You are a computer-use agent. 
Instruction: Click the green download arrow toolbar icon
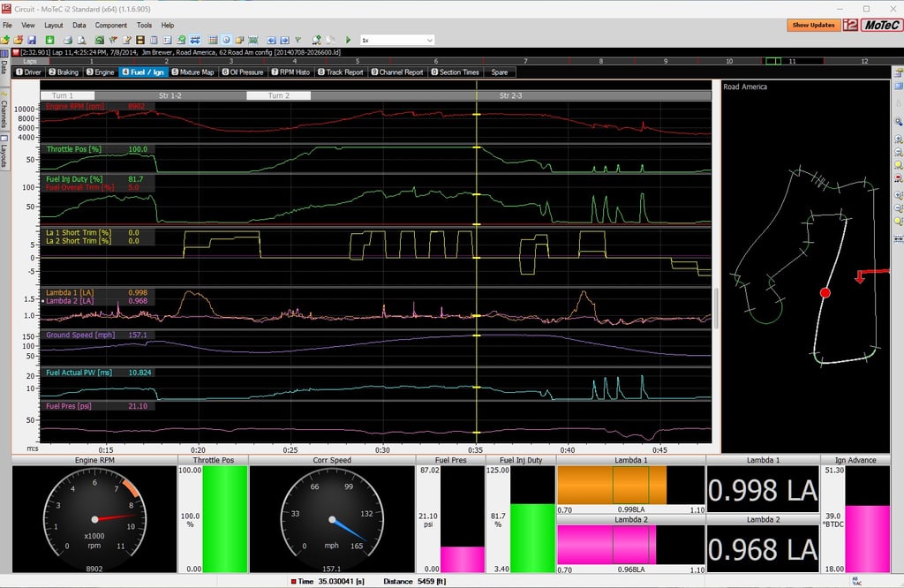coord(49,40)
